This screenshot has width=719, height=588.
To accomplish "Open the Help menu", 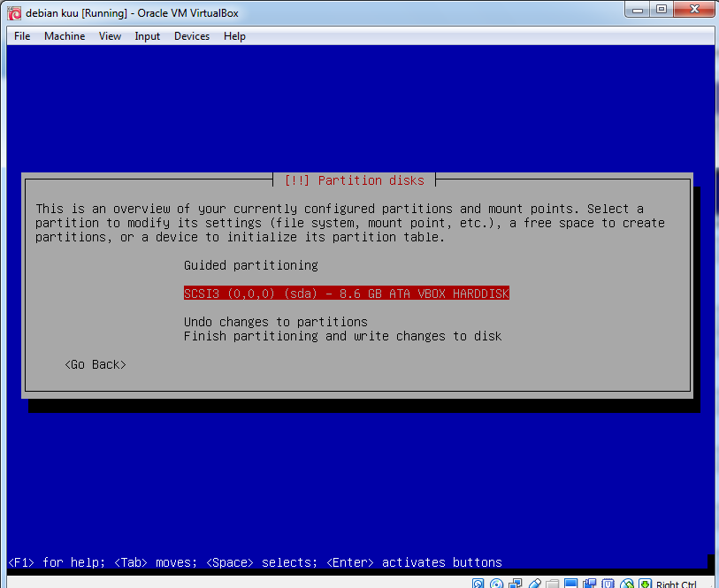I will point(234,36).
